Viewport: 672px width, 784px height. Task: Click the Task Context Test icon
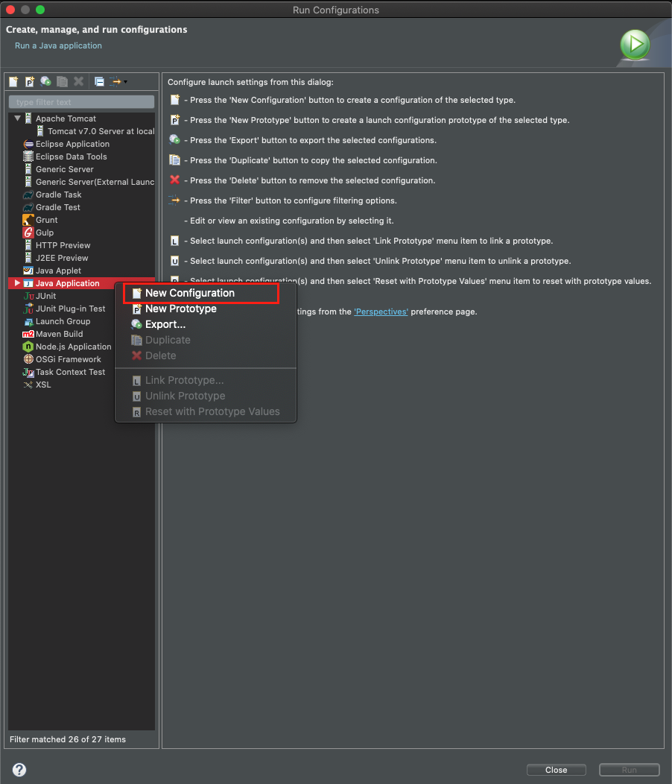(28, 372)
